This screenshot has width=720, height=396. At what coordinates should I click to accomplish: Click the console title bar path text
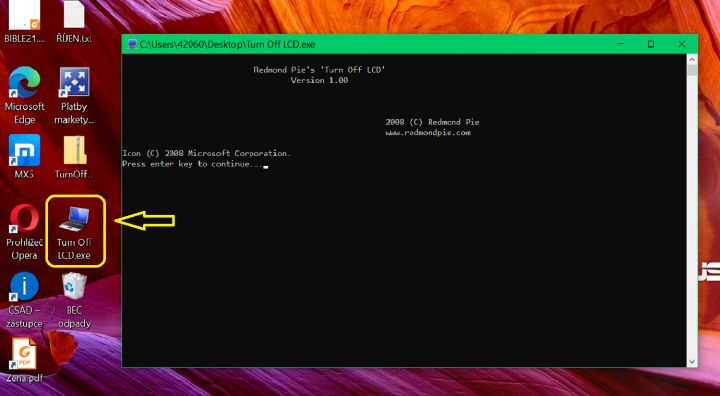pyautogui.click(x=227, y=45)
